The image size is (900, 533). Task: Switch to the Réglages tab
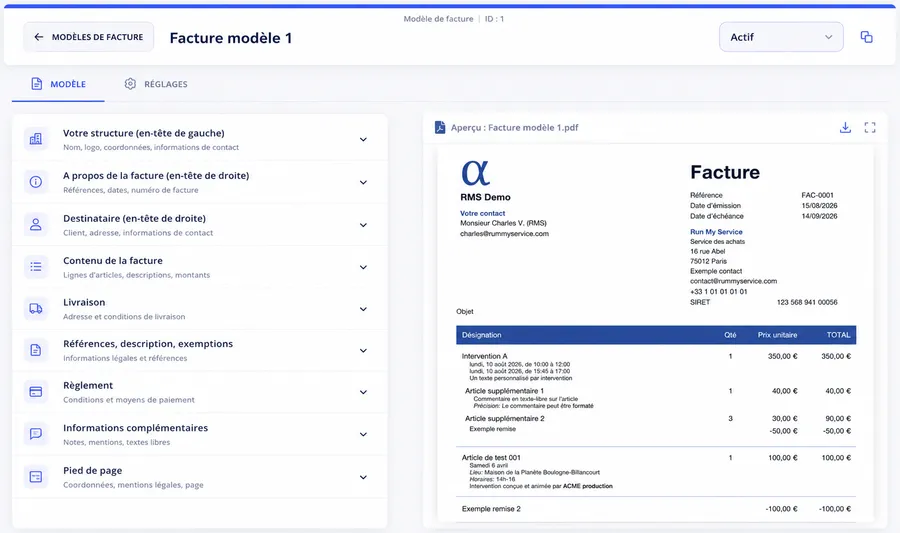click(x=156, y=84)
